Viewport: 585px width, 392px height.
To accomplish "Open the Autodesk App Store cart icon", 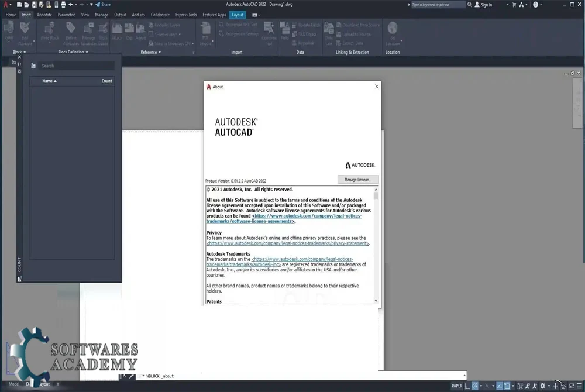I will click(x=514, y=5).
